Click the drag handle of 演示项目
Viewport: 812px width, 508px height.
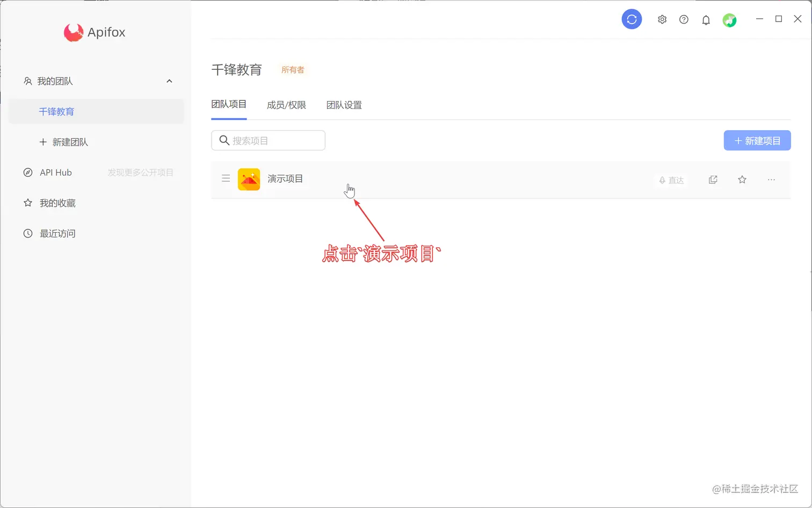tap(226, 178)
